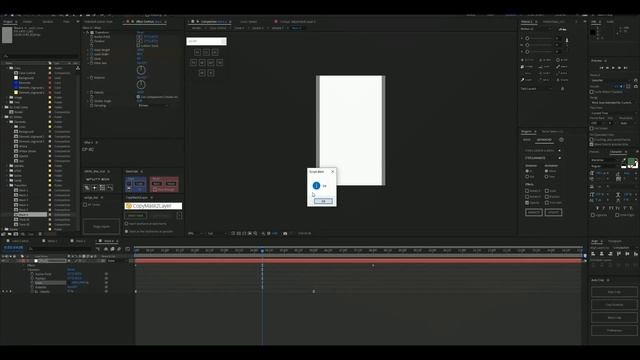Toggle checkbox below CopyMask2Layer buttons
The height and width of the screenshot is (360, 640).
pos(127,224)
